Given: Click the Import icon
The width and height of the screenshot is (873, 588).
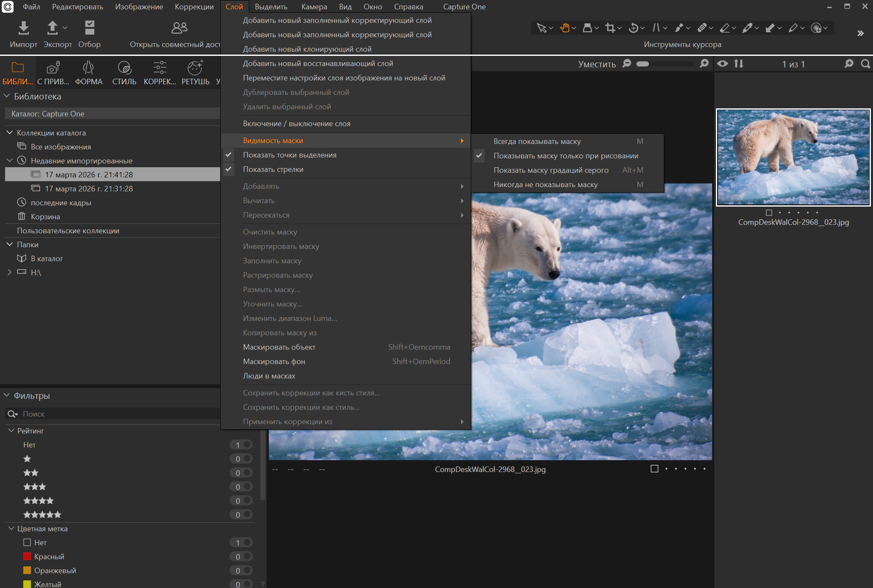Looking at the screenshot, I should pyautogui.click(x=23, y=28).
